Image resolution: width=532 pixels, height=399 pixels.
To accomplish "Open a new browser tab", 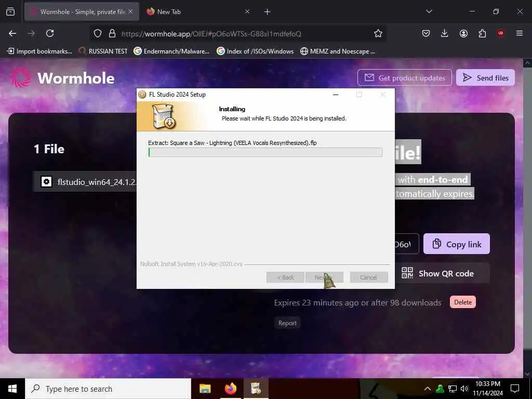I will [268, 12].
